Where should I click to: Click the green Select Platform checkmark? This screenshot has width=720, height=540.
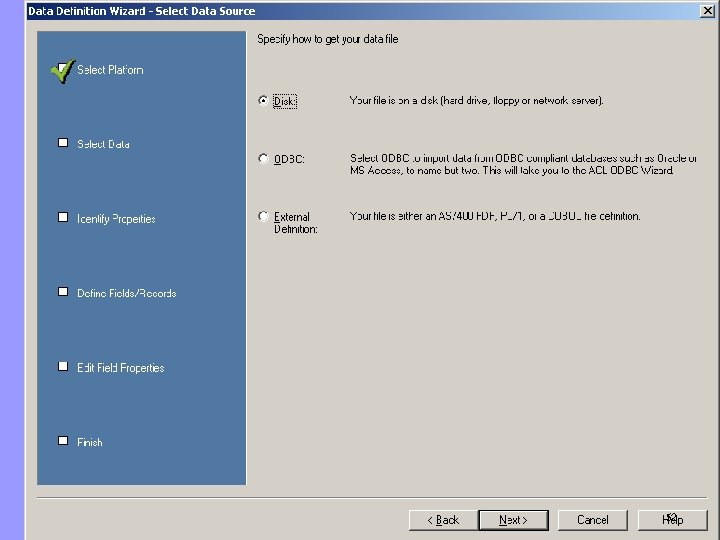pos(63,71)
